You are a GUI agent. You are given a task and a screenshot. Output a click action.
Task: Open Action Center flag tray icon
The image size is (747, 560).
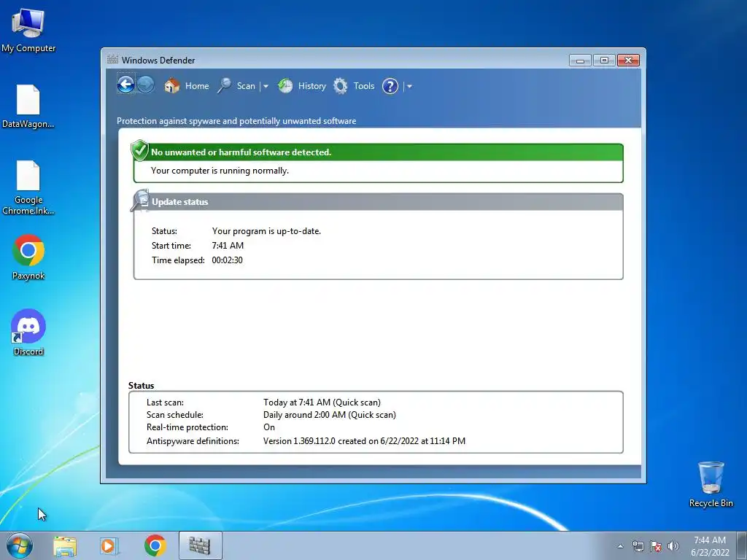tap(656, 546)
